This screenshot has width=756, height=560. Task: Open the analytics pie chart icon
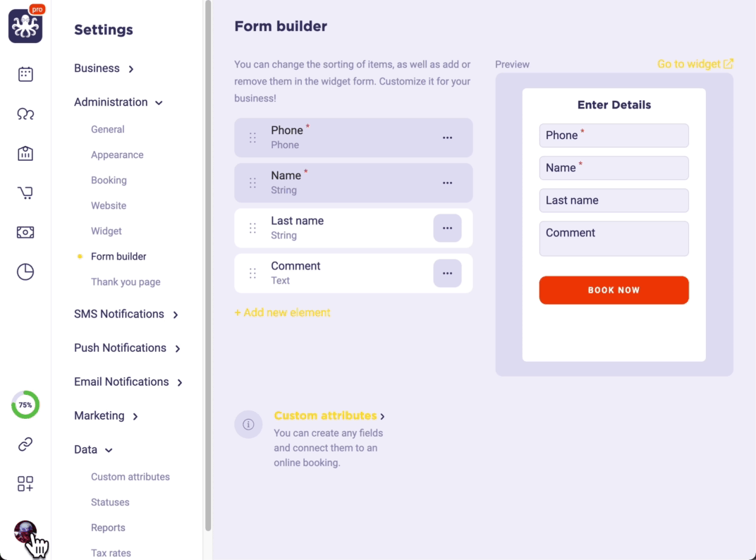click(25, 272)
